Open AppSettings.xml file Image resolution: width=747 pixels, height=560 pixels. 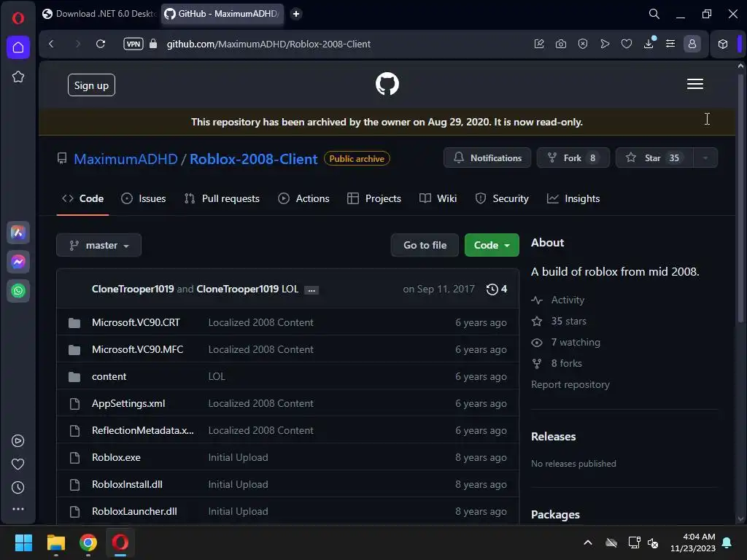[128, 403]
